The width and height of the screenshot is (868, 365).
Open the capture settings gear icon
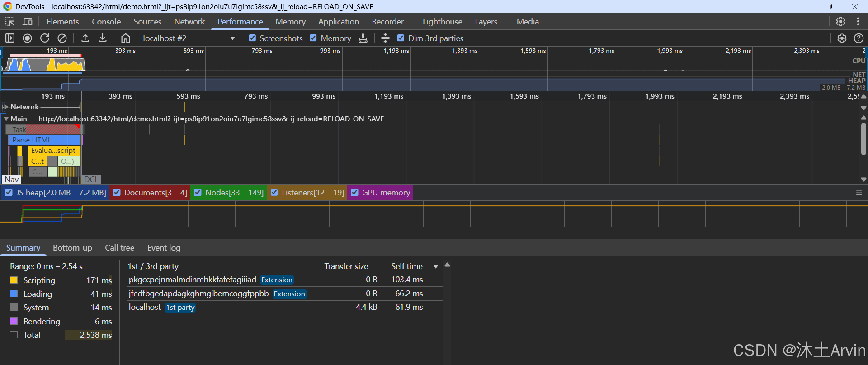tap(842, 38)
